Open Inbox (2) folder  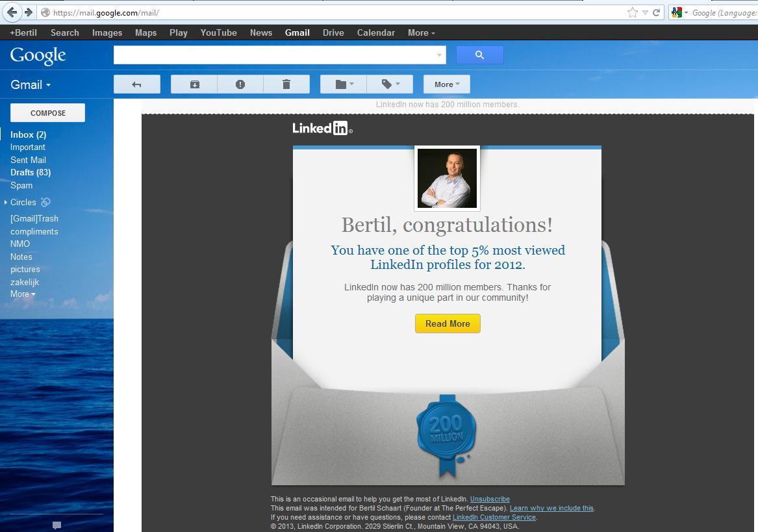(x=28, y=134)
